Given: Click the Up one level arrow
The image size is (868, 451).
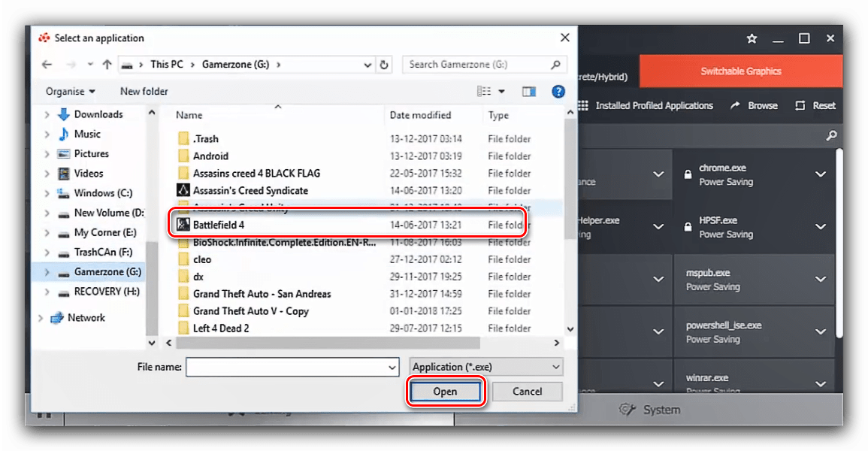Looking at the screenshot, I should coord(107,65).
